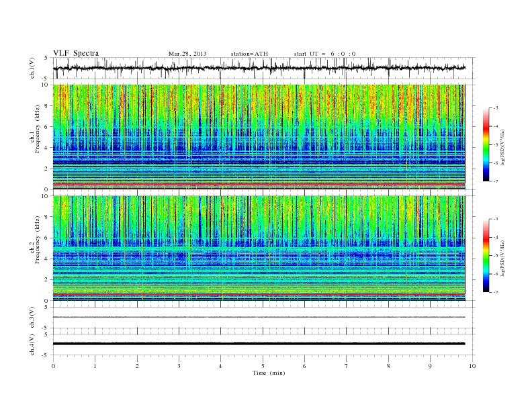Image resolution: width=532 pixels, height=411 pixels.
Task: Click the ch.1 spectrogram color bar
Action: coord(486,144)
